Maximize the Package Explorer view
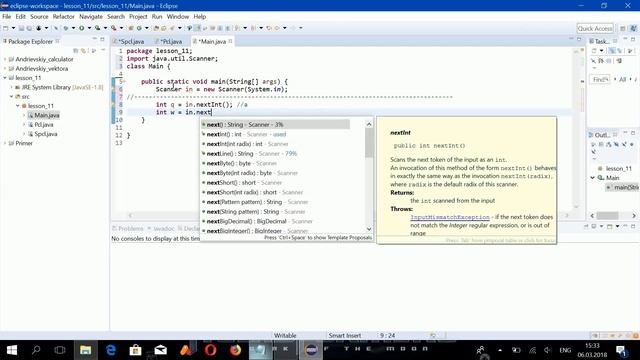The width and height of the screenshot is (640, 360). click(x=102, y=39)
